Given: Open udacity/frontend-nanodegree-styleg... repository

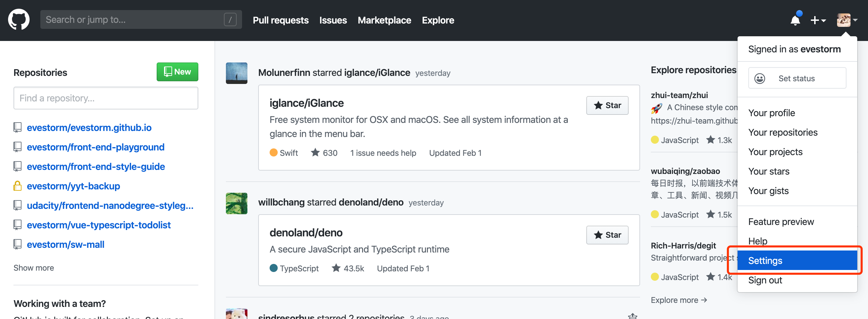Looking at the screenshot, I should coord(110,205).
